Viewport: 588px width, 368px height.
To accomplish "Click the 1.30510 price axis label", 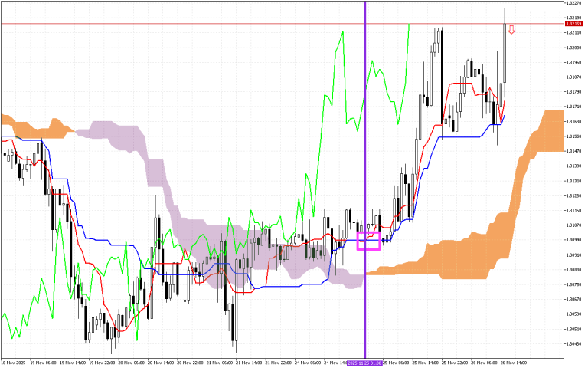I will point(573,330).
